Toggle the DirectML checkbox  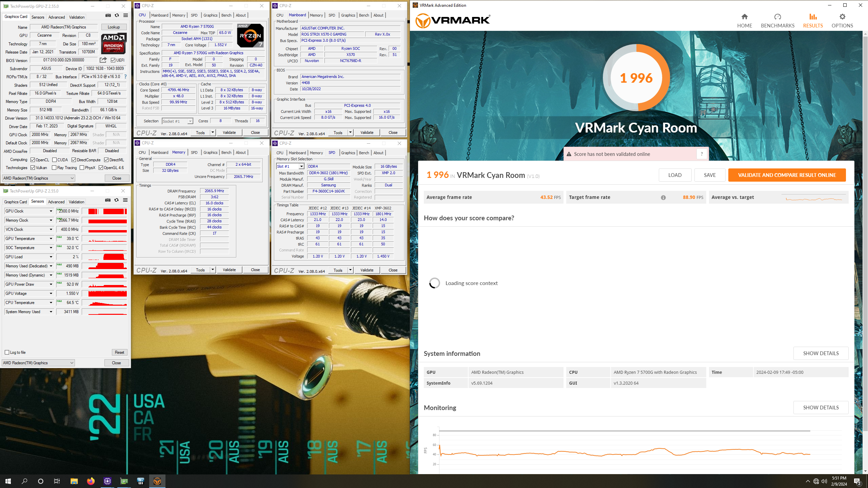pos(106,160)
